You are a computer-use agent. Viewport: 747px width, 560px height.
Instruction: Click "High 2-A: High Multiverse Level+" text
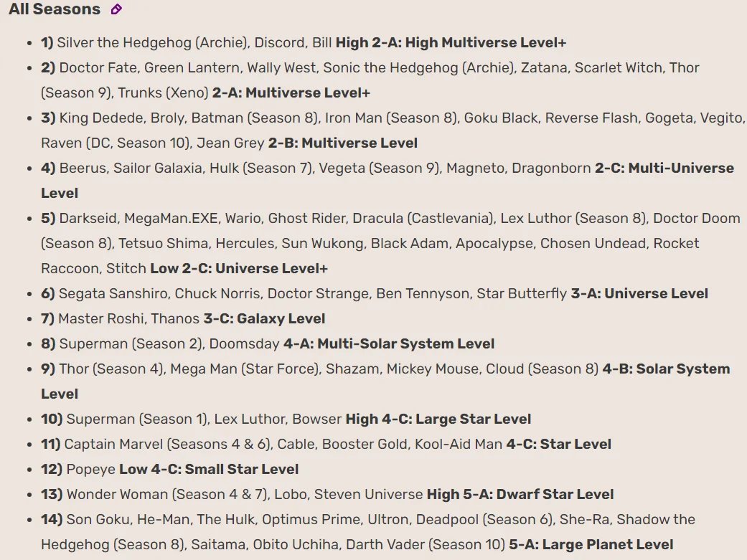coord(451,42)
